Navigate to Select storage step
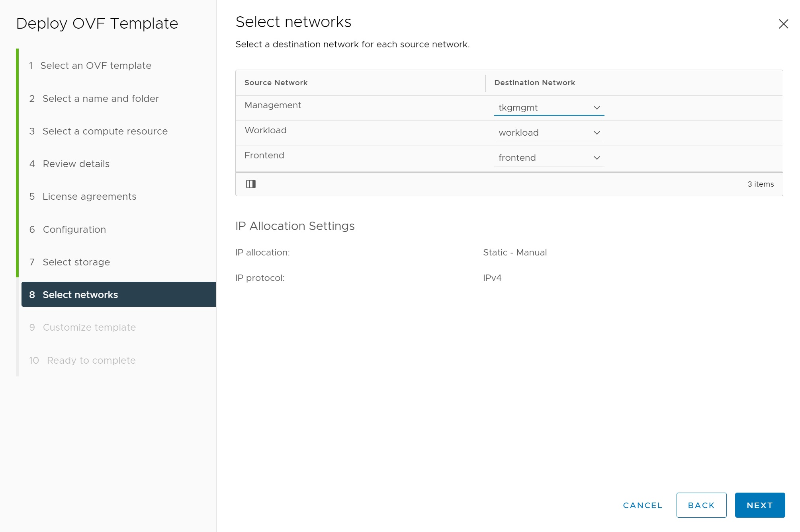Screen dimensions: 800x532 76,262
